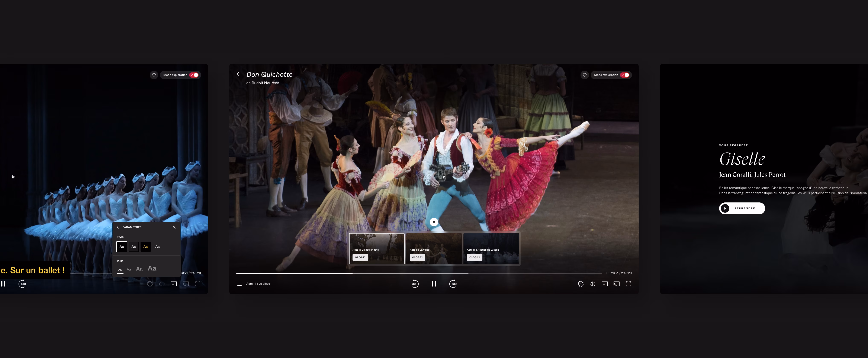
Task: Go back from the Paramètres panel
Action: [x=119, y=227]
